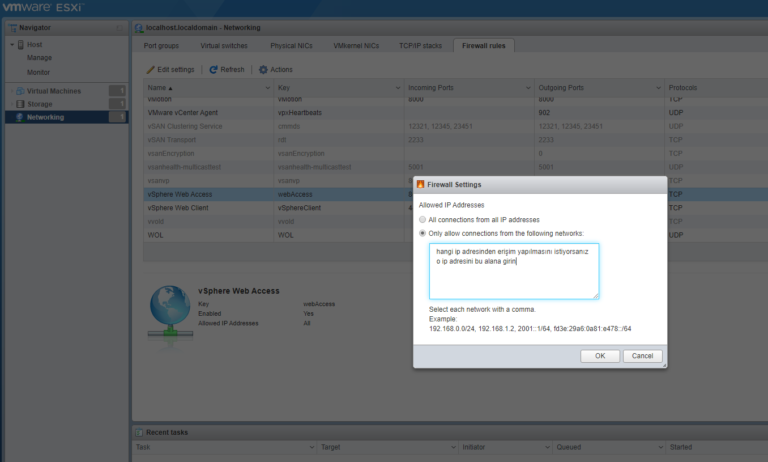Click the allowed networks text area
This screenshot has width=768, height=462.
pyautogui.click(x=514, y=271)
